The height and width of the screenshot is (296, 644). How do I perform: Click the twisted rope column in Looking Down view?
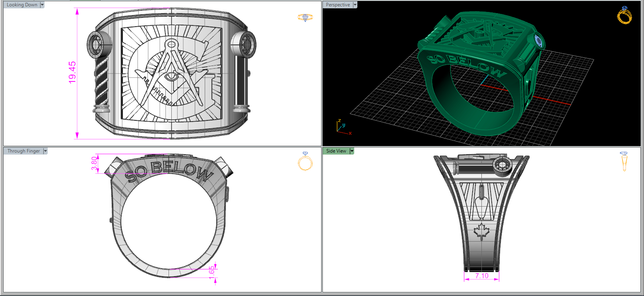coord(101,81)
